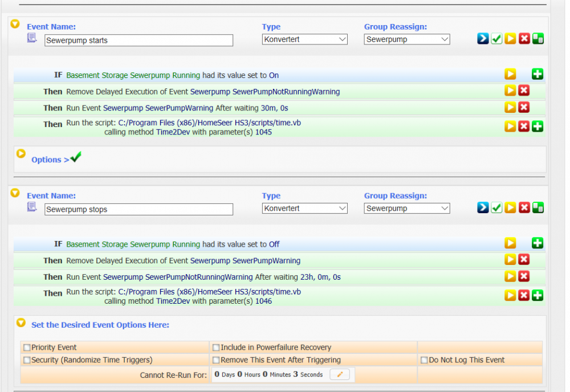Add an action after the Time2Dev 1046 script row
Image resolution: width=570 pixels, height=392 pixels.
pyautogui.click(x=537, y=295)
